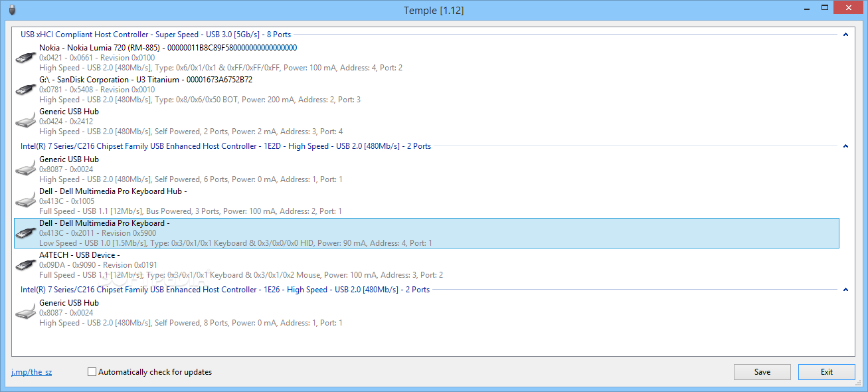This screenshot has width=868, height=392.
Task: Click the Exit button
Action: (827, 372)
